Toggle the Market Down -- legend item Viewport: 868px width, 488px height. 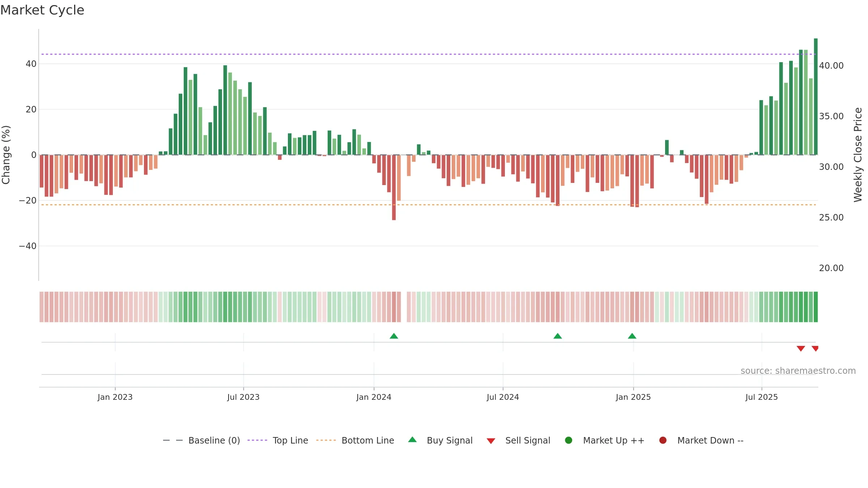701,440
